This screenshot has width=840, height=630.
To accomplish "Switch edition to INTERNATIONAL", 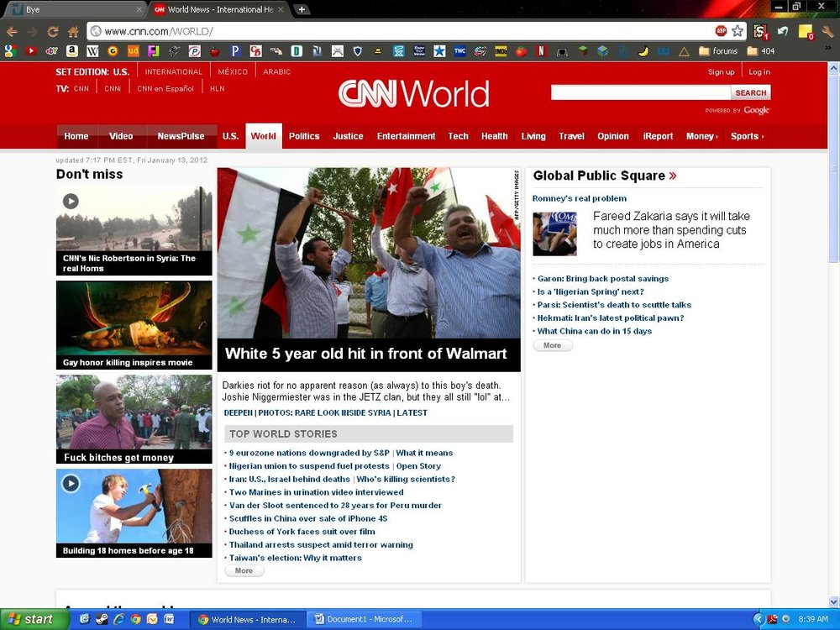I will pos(173,71).
